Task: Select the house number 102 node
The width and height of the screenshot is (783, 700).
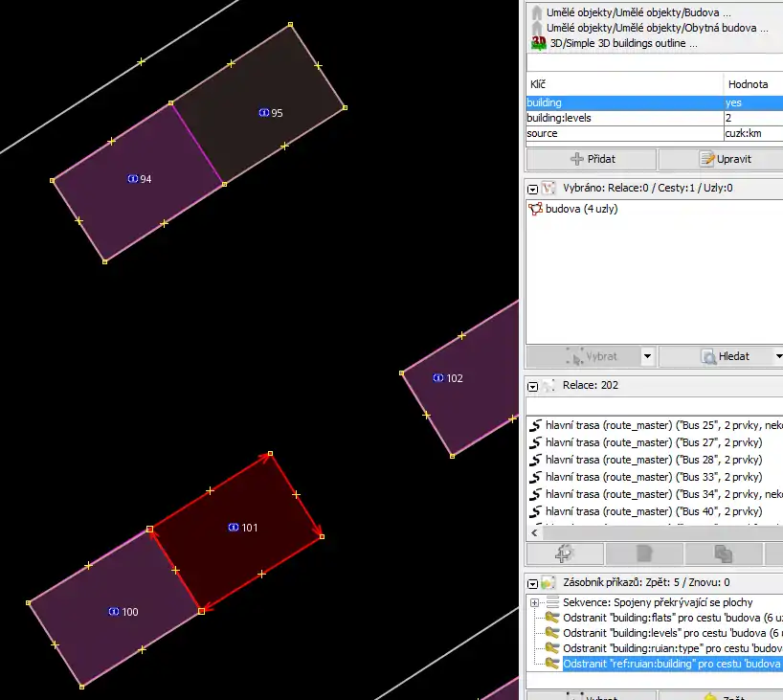Action: pyautogui.click(x=437, y=378)
